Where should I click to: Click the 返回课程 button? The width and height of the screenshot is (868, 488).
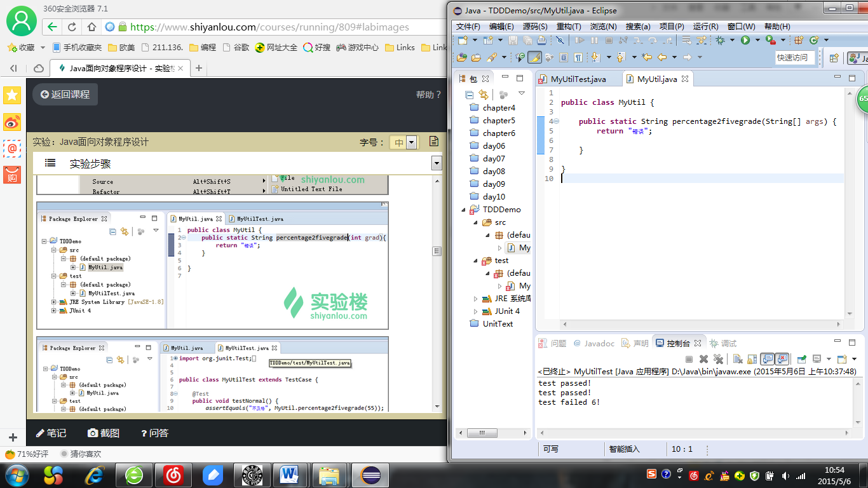click(x=65, y=95)
